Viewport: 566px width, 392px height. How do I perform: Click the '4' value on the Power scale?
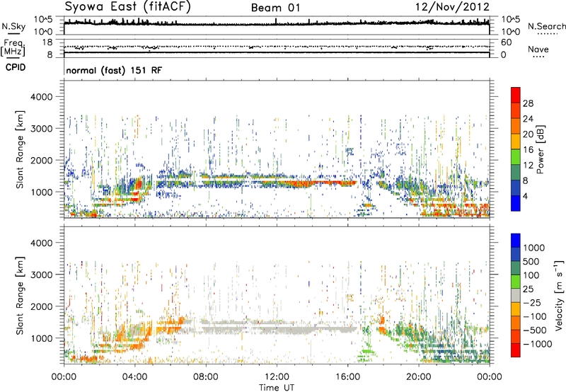525,197
